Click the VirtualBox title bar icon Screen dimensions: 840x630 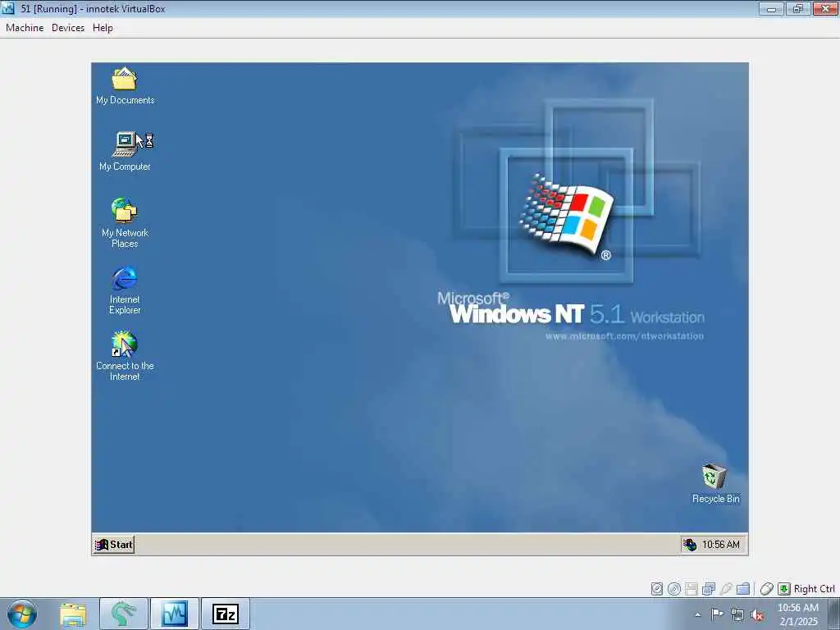tap(8, 8)
